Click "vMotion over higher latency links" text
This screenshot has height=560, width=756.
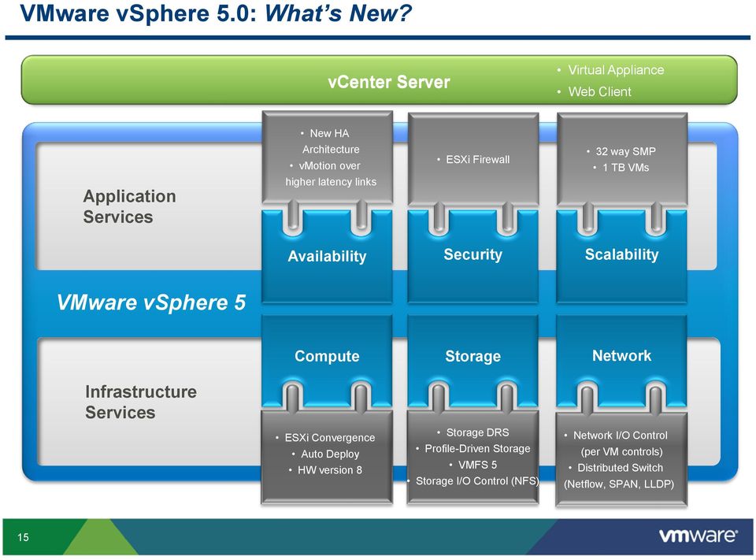tap(330, 173)
